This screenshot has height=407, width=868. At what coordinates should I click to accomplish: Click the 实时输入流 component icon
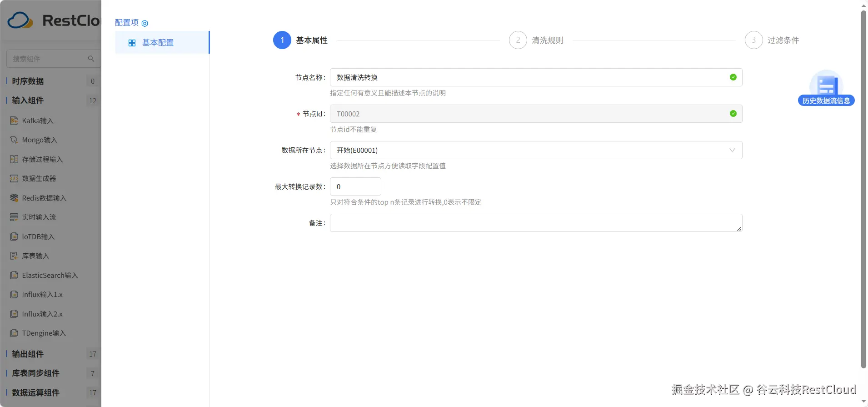coord(14,217)
